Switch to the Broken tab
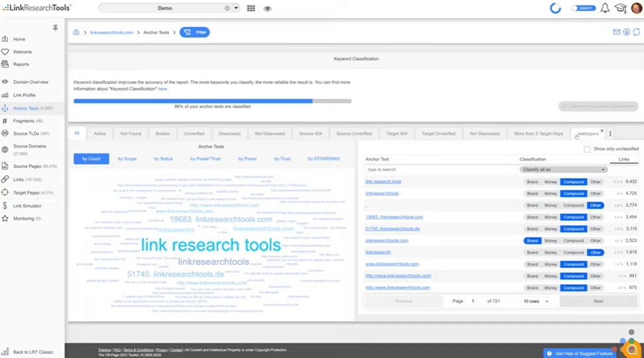Viewport: 644px width, 358px height. click(x=163, y=134)
